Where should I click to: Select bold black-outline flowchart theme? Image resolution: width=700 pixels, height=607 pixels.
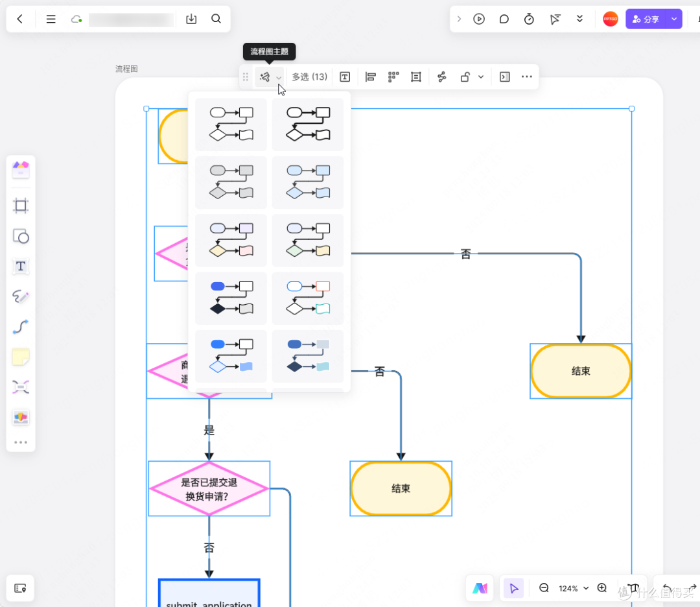tap(308, 124)
